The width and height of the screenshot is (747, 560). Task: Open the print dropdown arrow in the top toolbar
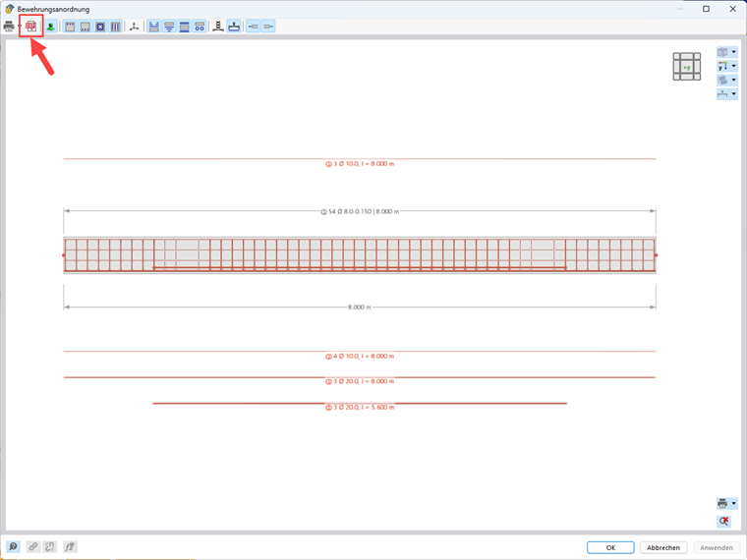(x=20, y=27)
